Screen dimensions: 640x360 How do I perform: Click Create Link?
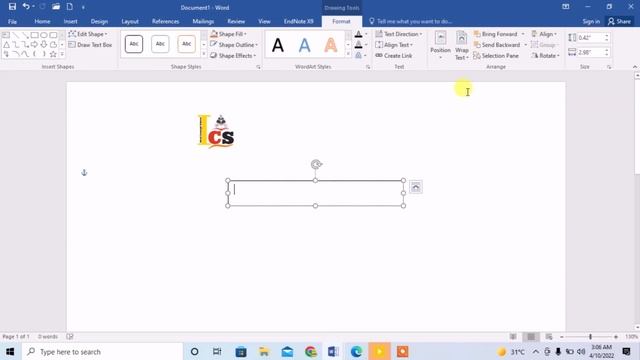tap(394, 56)
